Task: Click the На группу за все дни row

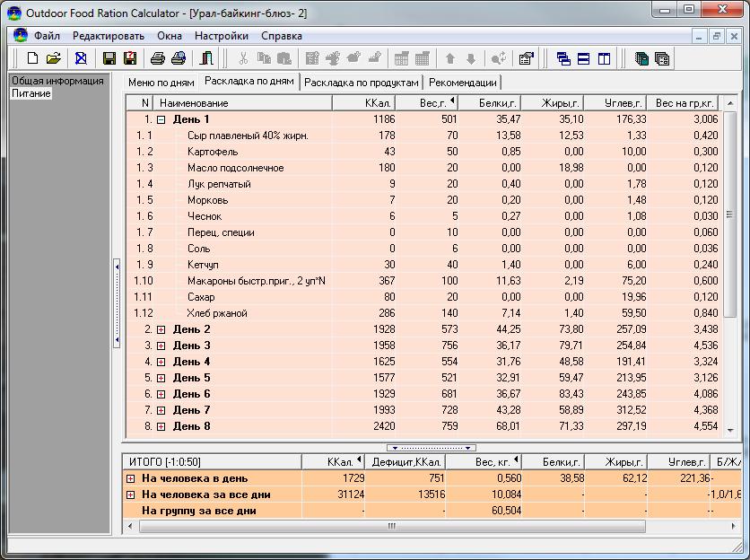Action: tap(432, 511)
